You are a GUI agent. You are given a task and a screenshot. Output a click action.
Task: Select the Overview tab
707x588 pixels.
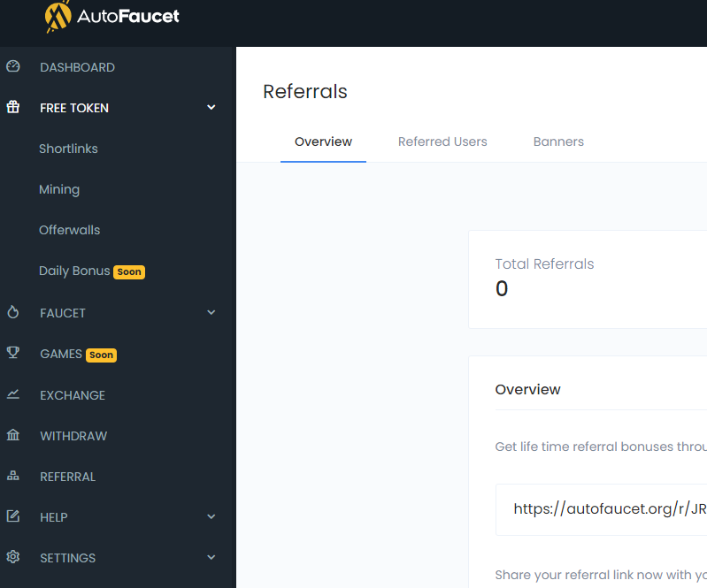323,141
